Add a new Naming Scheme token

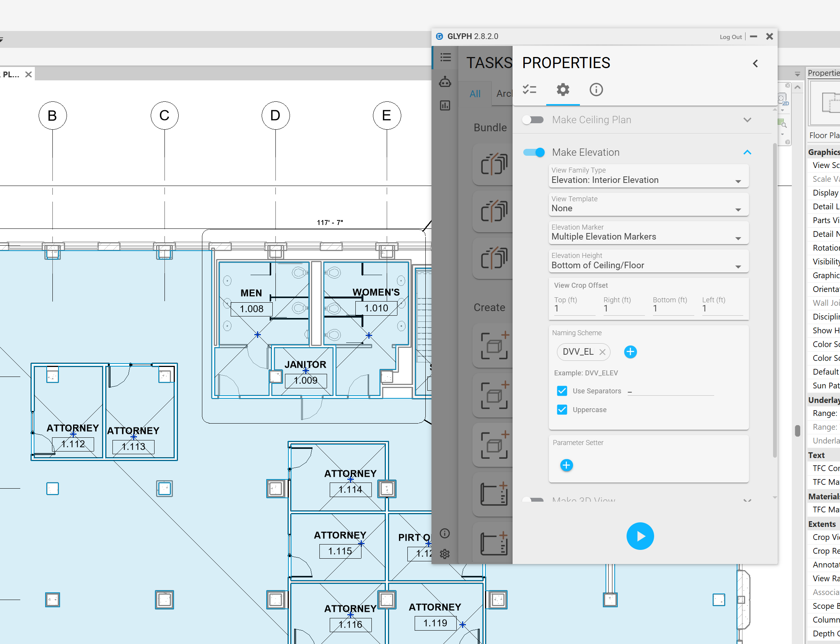(630, 352)
